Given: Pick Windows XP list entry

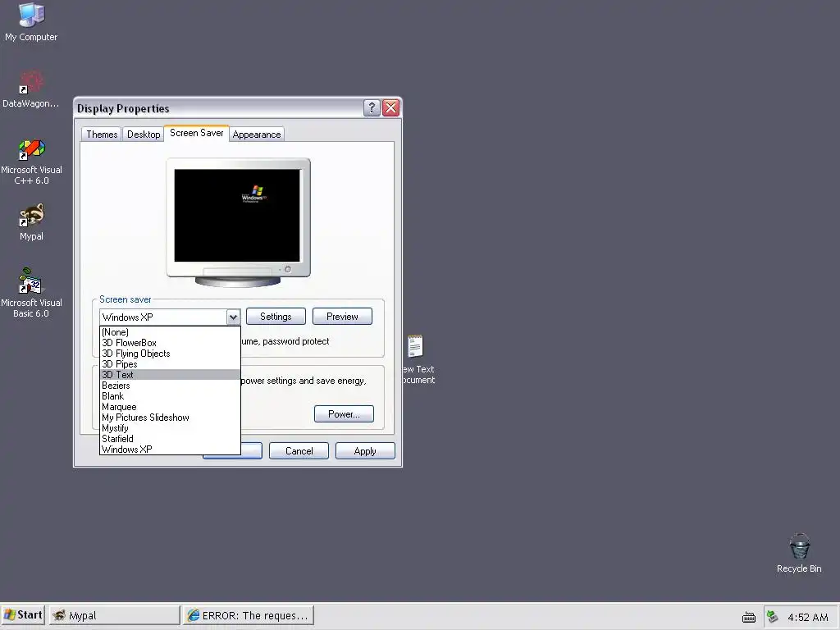Looking at the screenshot, I should (170, 450).
